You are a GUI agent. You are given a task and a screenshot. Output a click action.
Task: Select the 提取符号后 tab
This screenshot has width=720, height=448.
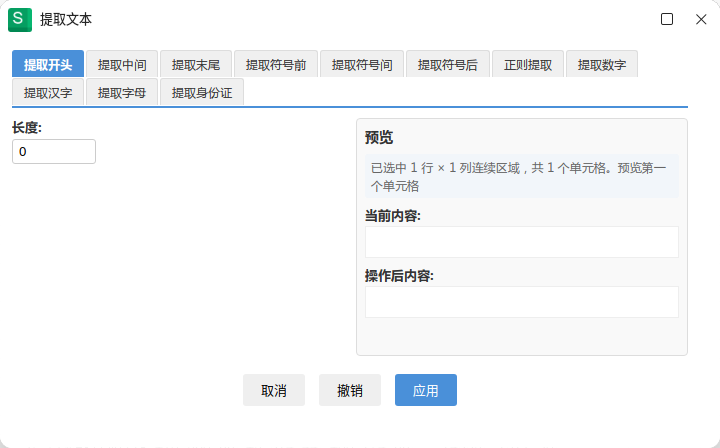448,64
